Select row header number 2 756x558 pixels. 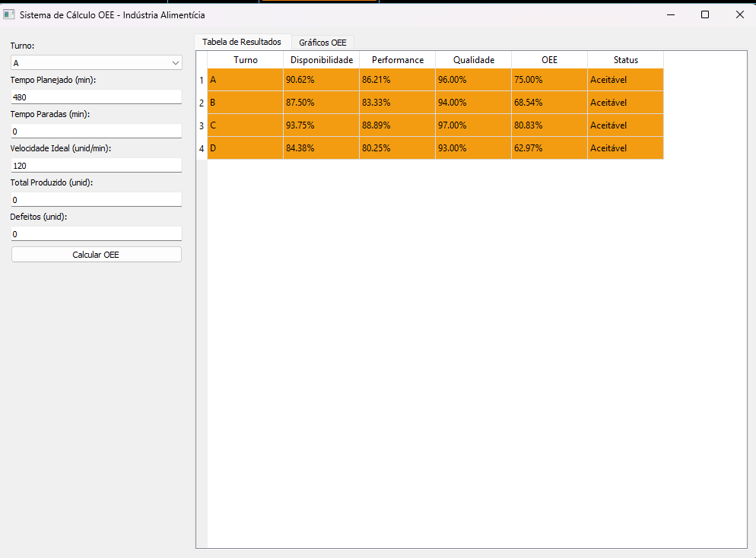[202, 103]
